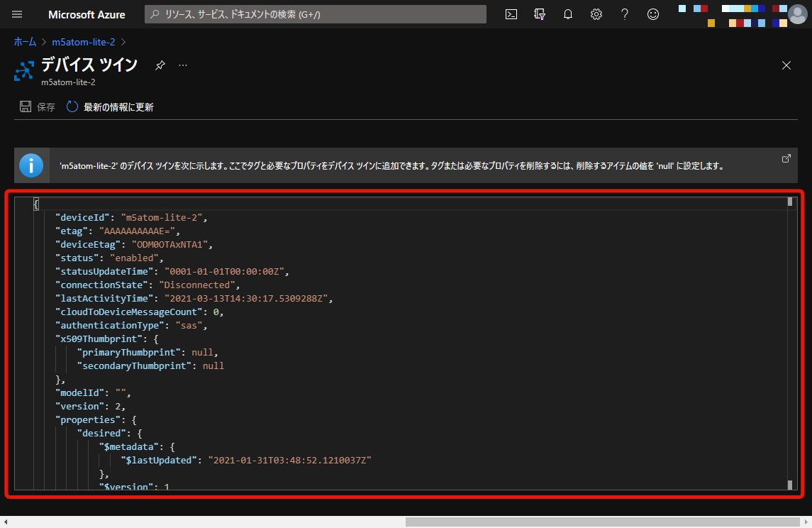Screen dimensions: 812x528
Task: Click the JSON editor vertical scrollbar
Action: coord(790,343)
